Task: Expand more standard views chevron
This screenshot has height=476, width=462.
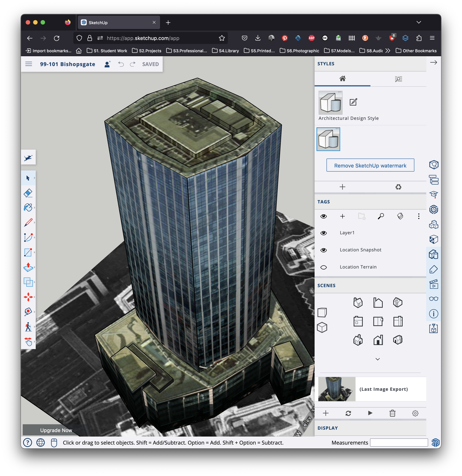Action: [377, 359]
